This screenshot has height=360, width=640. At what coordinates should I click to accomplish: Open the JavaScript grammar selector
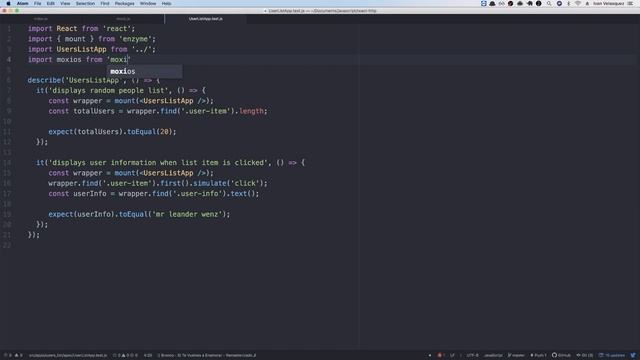coord(493,355)
